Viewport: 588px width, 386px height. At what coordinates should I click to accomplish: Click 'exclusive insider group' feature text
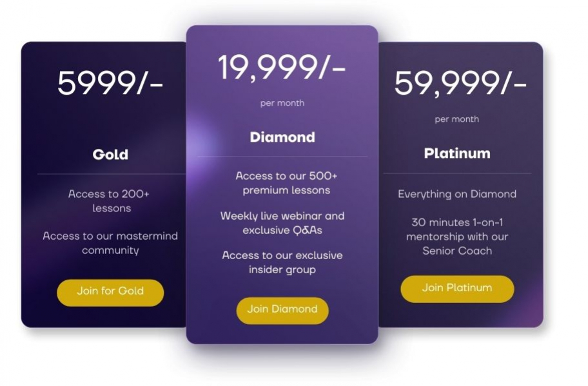(282, 262)
